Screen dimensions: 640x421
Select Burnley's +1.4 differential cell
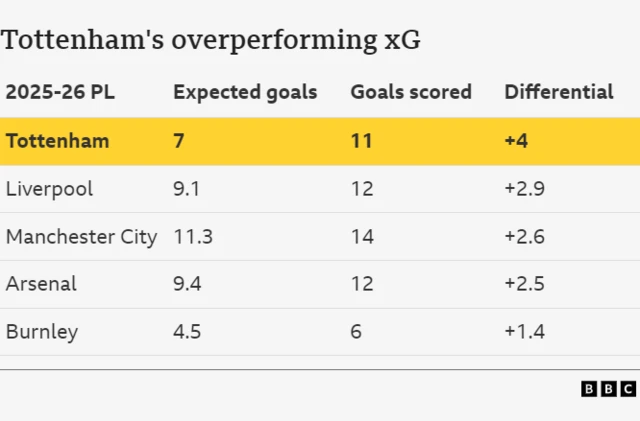[525, 332]
